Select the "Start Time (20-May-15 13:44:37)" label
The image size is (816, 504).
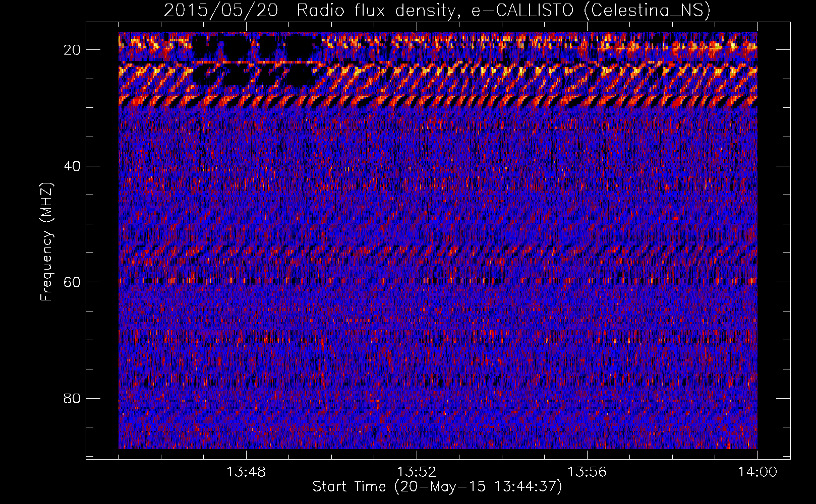[437, 487]
